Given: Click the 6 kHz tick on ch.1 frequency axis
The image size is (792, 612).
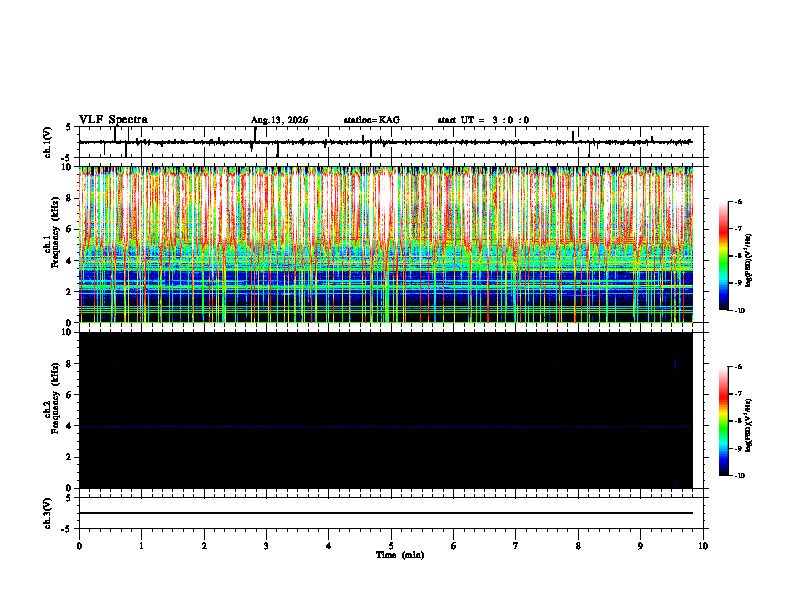Looking at the screenshot, I should click(x=74, y=229).
